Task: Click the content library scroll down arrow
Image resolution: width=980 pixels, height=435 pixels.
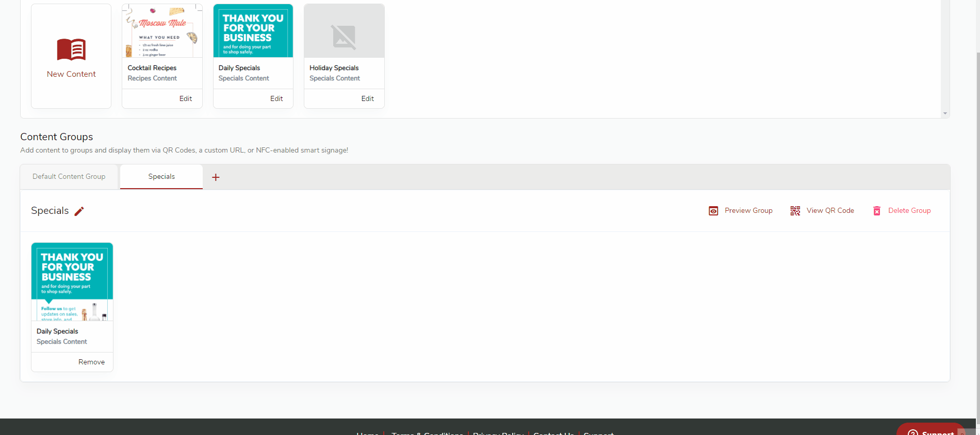Action: (x=945, y=113)
